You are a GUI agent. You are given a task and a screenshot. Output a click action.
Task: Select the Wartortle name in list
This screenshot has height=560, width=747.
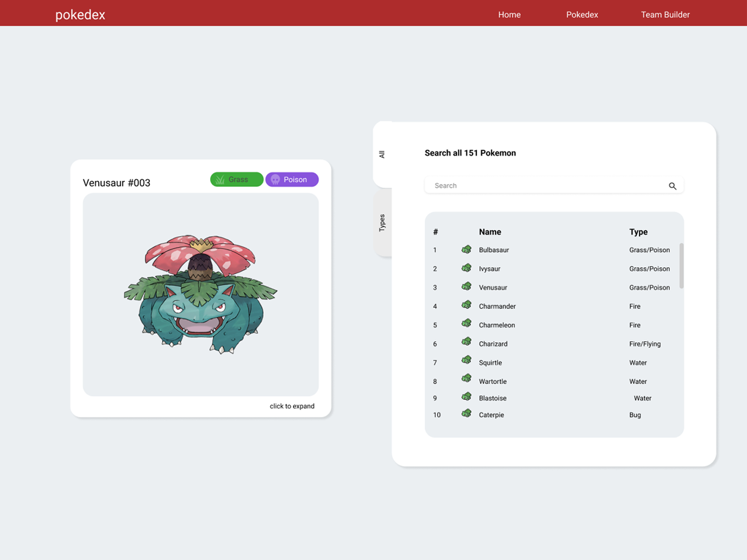[493, 381]
